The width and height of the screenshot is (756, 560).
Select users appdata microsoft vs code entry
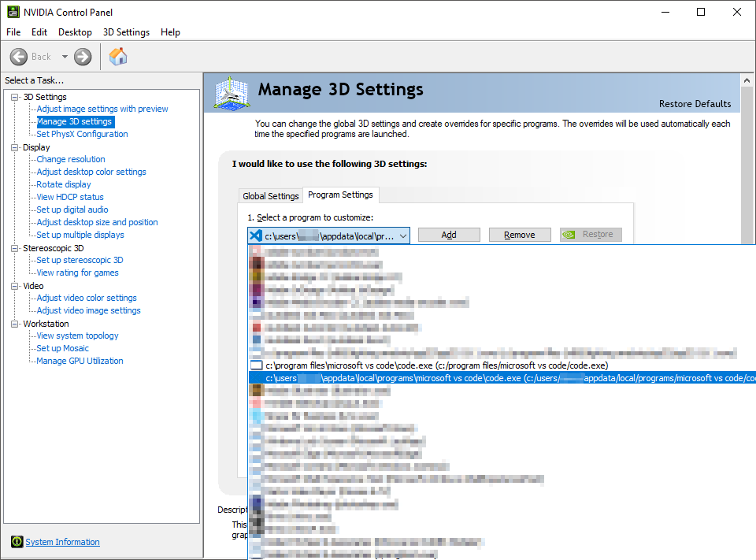coord(502,378)
